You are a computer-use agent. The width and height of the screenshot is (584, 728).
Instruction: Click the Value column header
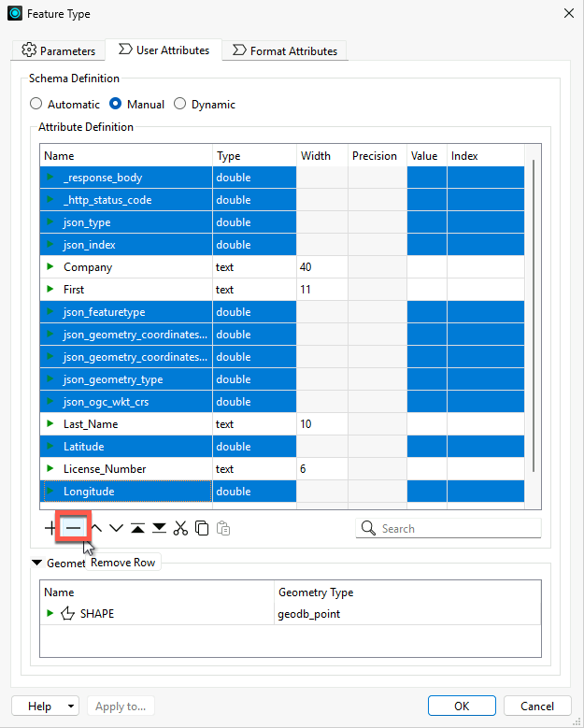(x=427, y=155)
